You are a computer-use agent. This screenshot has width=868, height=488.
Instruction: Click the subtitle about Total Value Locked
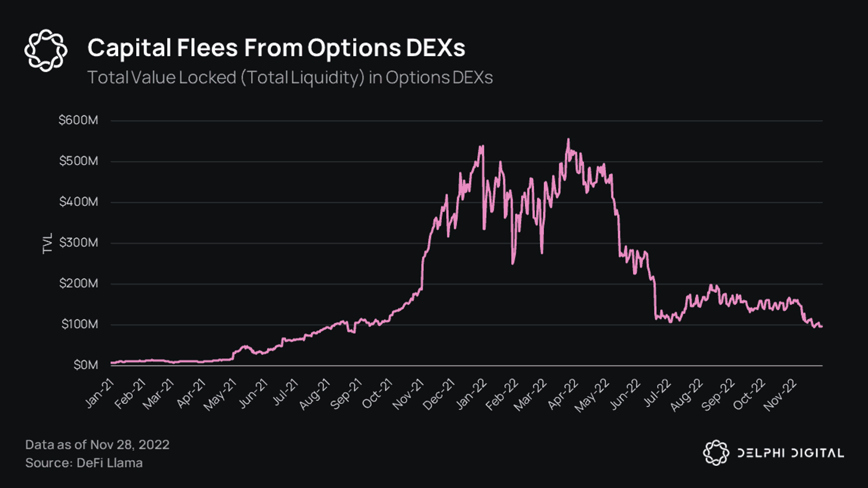point(290,78)
